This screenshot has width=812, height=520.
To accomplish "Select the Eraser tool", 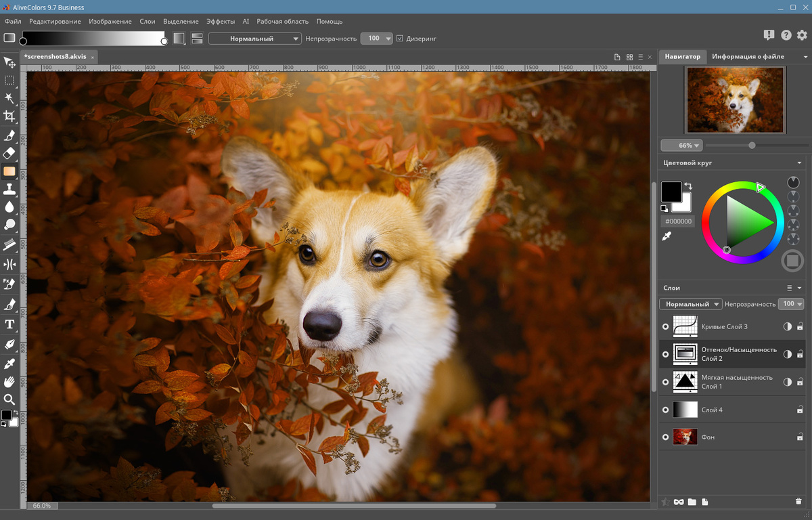I will (9, 154).
